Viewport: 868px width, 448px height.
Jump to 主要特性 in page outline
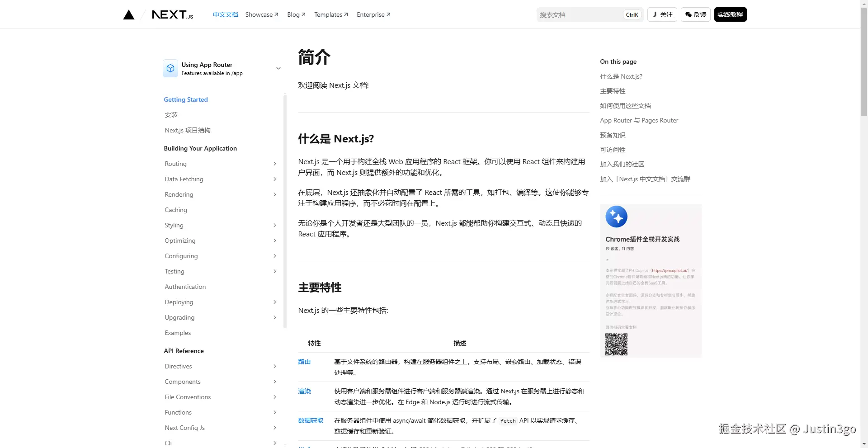613,91
